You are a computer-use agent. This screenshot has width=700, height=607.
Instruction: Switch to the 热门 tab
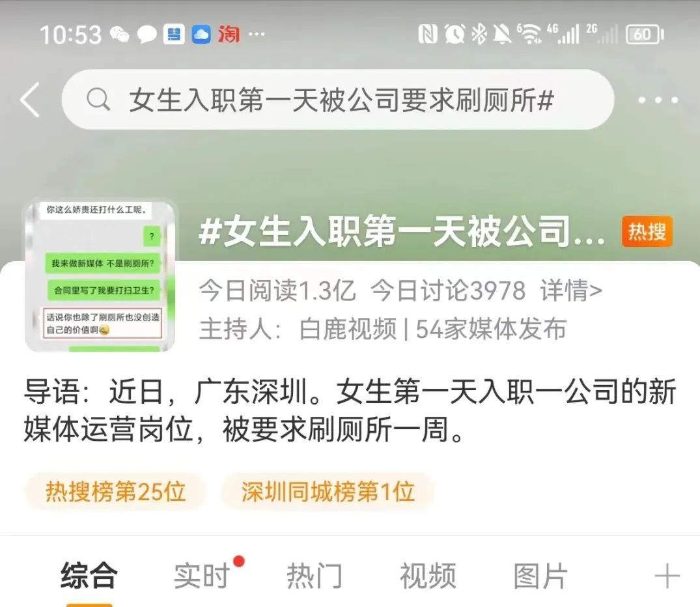pyautogui.click(x=315, y=576)
